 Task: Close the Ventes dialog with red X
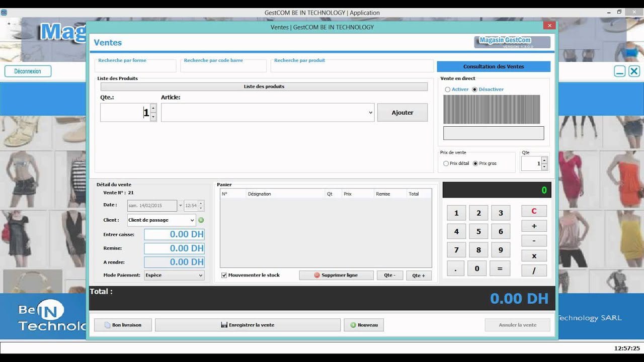tap(549, 25)
